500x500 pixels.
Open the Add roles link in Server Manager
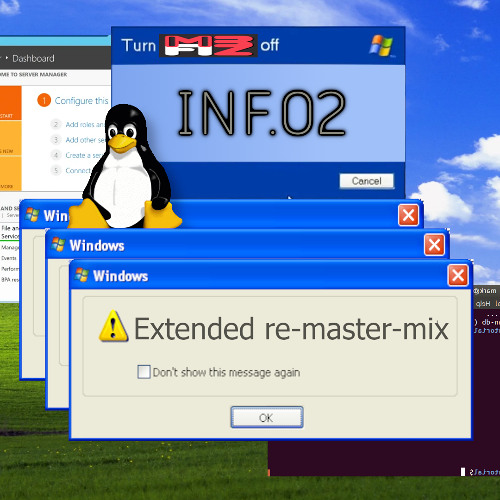click(x=85, y=125)
